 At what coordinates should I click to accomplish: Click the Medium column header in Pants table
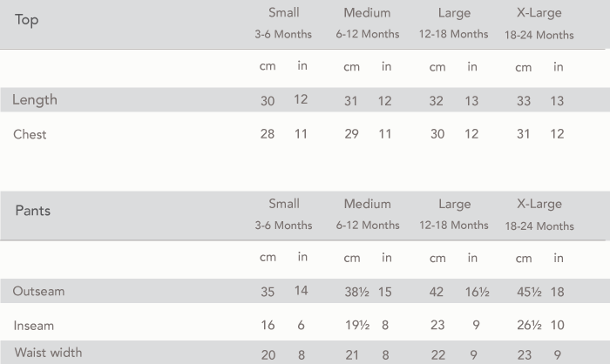[367, 204]
